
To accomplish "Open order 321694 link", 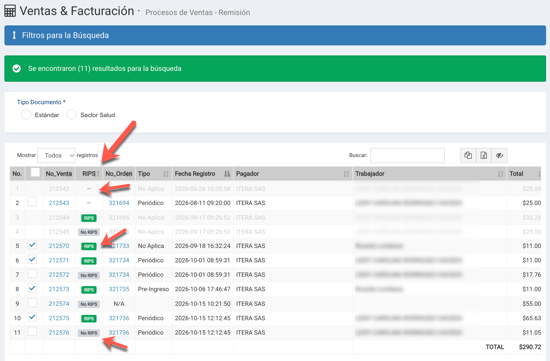I will (119, 203).
